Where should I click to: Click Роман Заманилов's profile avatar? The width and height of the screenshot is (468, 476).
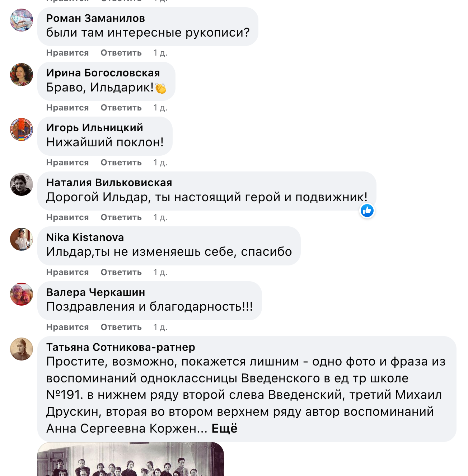pos(22,20)
